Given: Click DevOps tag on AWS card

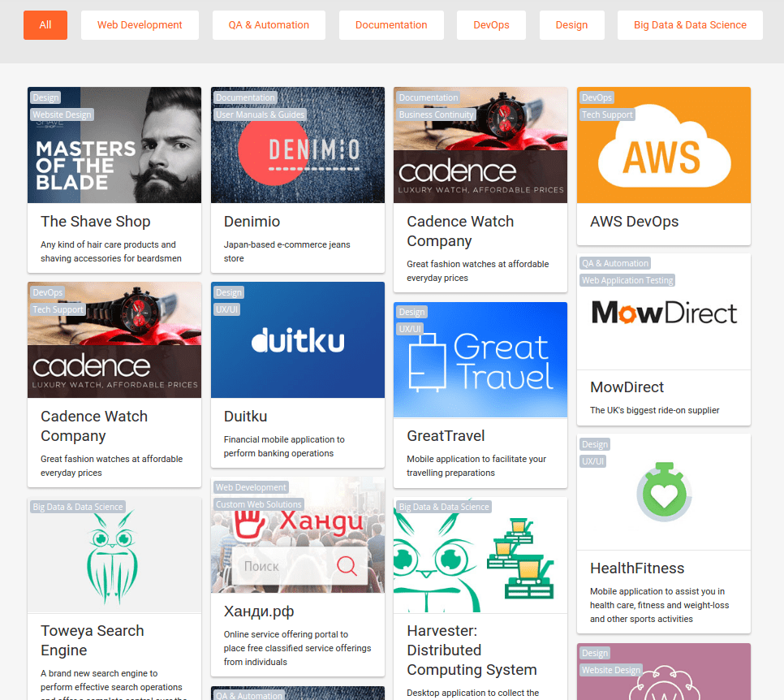Looking at the screenshot, I should coord(597,97).
